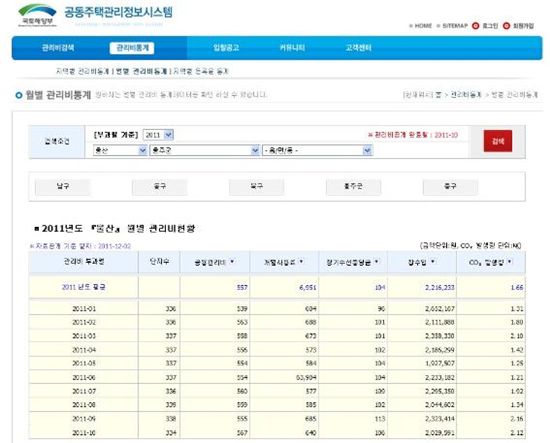Sort by 개별사용료 column arrow
The image size is (550, 443).
point(301,262)
